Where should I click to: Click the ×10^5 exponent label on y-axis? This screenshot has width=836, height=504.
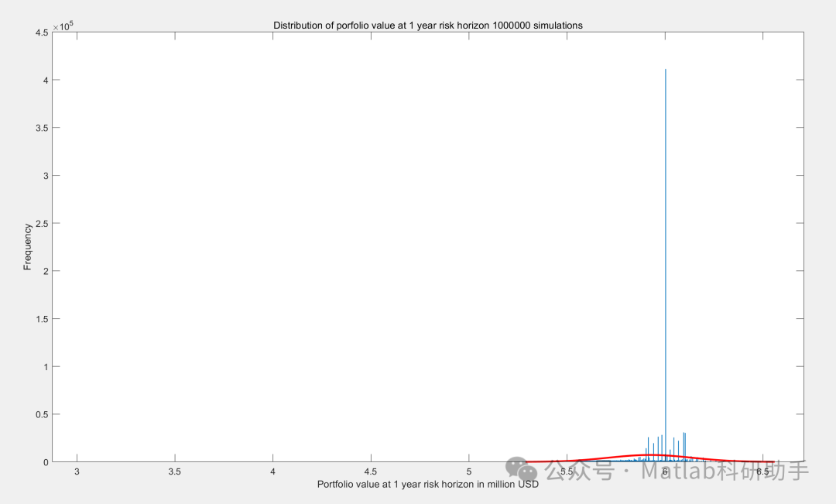pos(63,26)
